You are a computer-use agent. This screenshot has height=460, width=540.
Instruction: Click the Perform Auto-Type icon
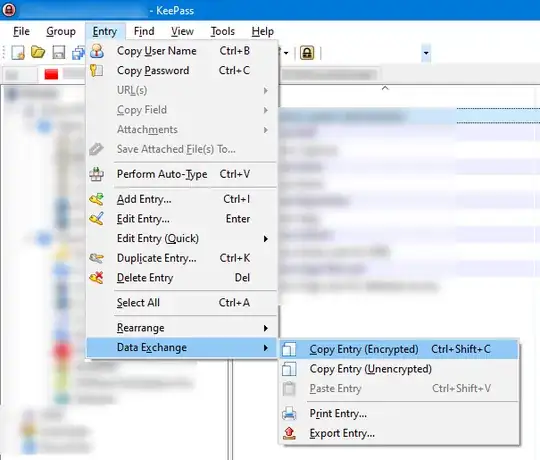point(96,174)
